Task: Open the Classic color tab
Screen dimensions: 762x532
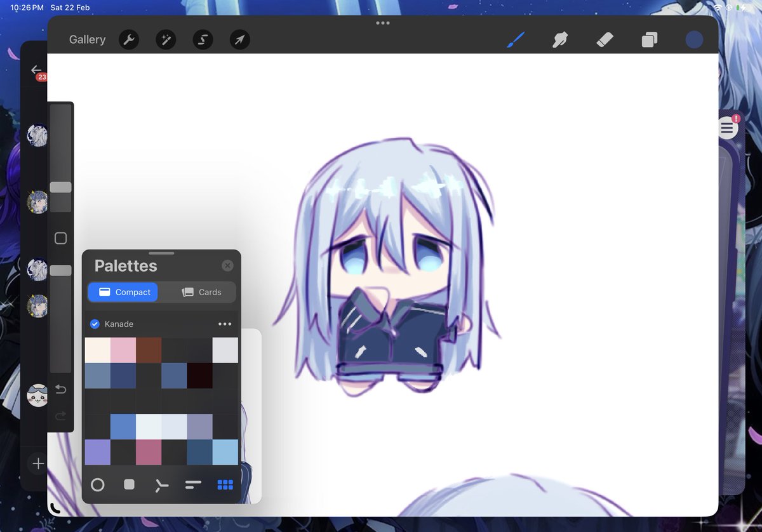Action: tap(129, 484)
